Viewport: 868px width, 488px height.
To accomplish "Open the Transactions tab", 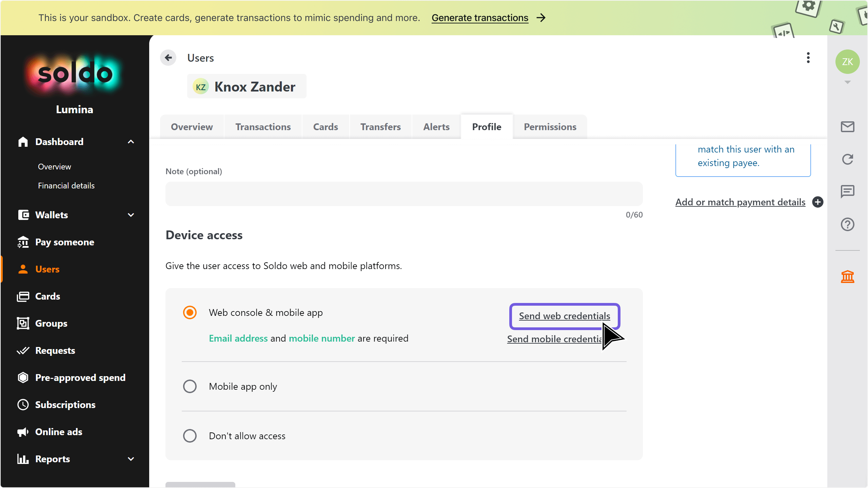I will click(263, 127).
